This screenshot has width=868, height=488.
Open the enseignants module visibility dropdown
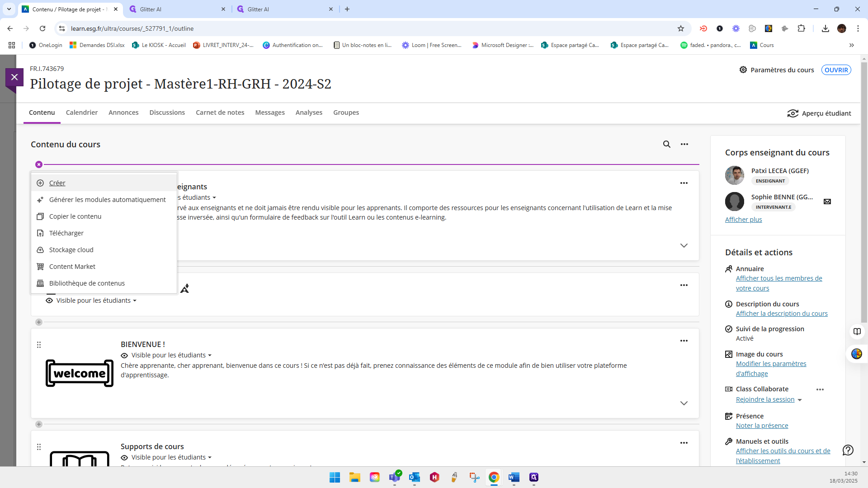(197, 197)
